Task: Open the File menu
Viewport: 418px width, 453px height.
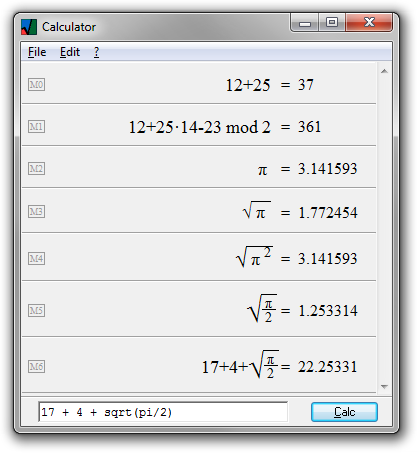Action: click(37, 52)
